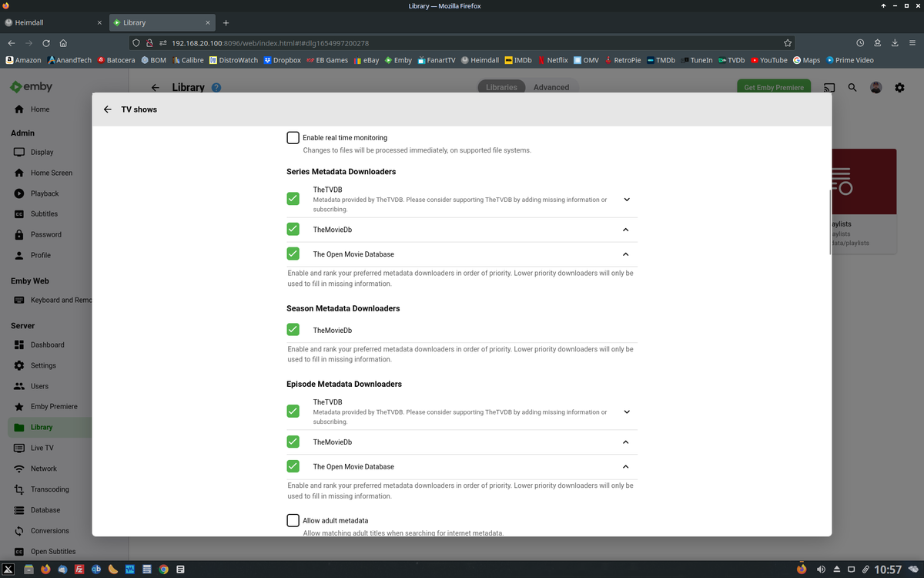Viewport: 924px width, 578px height.
Task: Click the Get Emby Premiere button
Action: coord(773,87)
